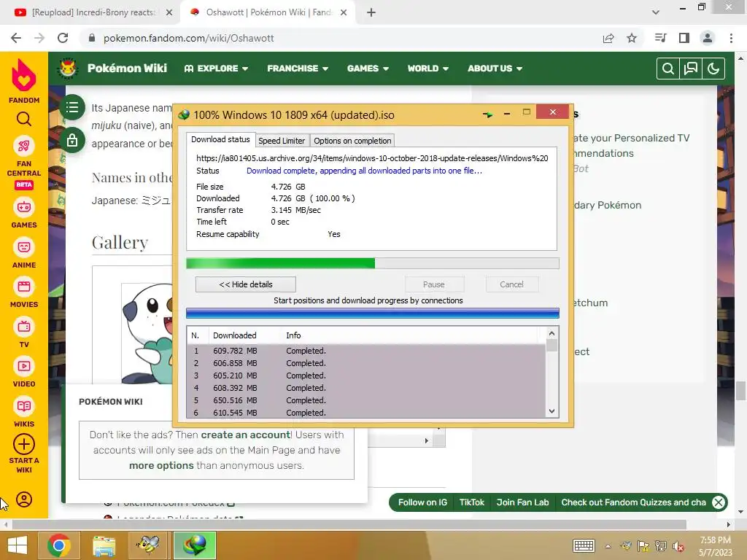Switch to the Download status tab

click(220, 139)
